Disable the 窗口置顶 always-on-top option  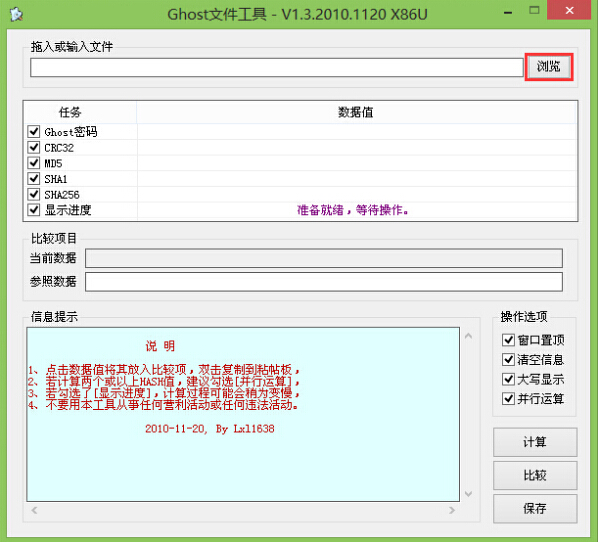(x=508, y=339)
